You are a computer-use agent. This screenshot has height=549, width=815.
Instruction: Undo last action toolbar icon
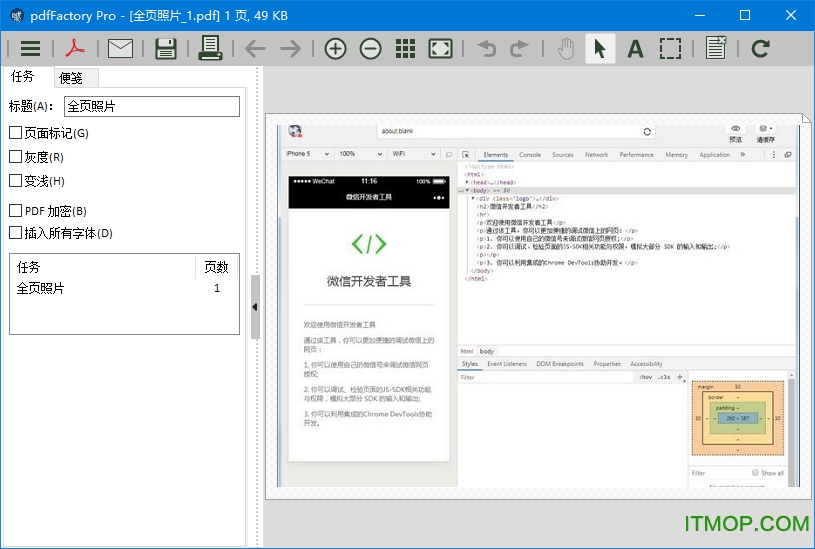tap(488, 48)
